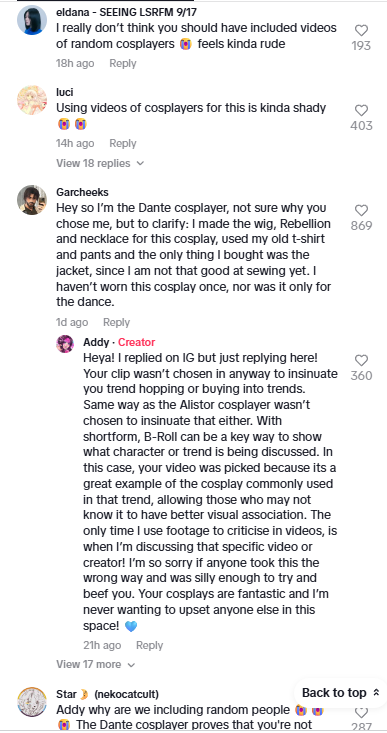Reply to Garcheeks' comment

[x=116, y=322]
